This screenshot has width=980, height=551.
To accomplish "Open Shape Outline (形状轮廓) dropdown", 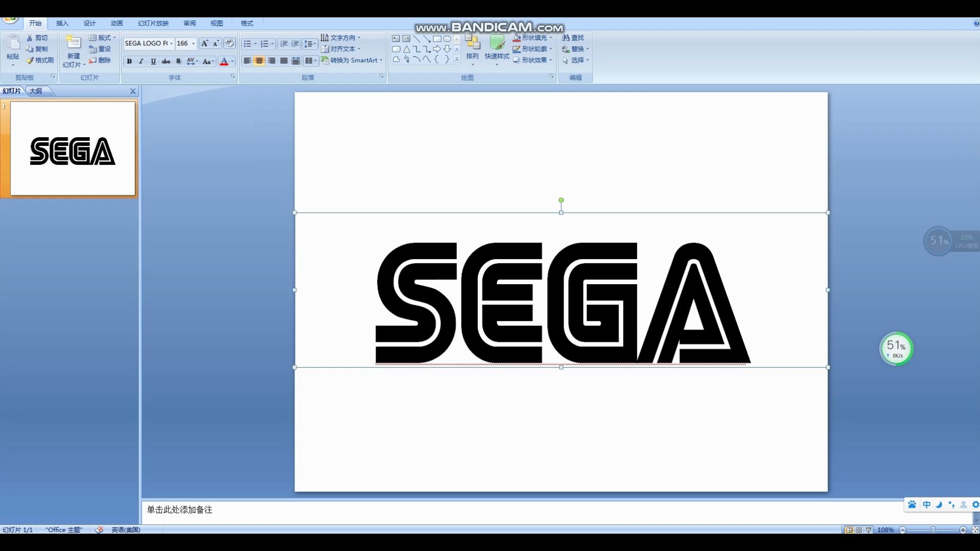I will pyautogui.click(x=532, y=49).
